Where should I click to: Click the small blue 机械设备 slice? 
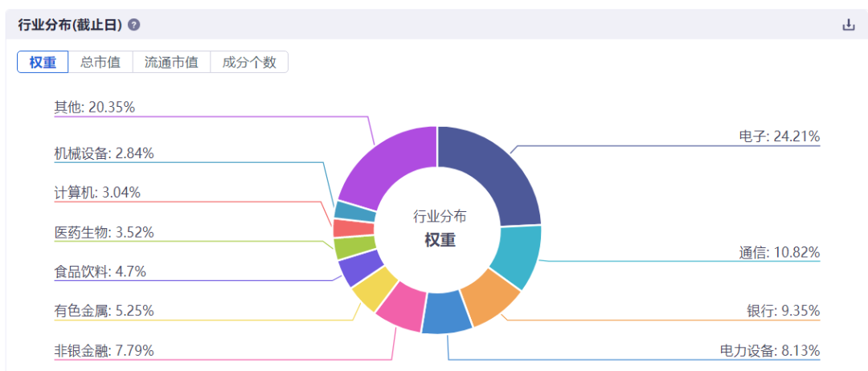(x=355, y=211)
